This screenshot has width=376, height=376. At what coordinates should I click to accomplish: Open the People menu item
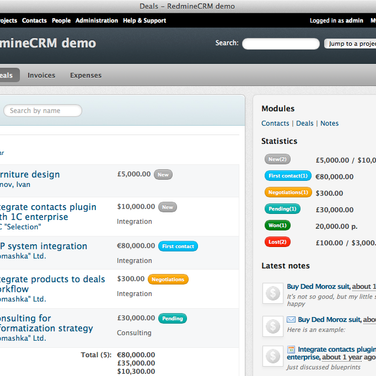click(61, 21)
